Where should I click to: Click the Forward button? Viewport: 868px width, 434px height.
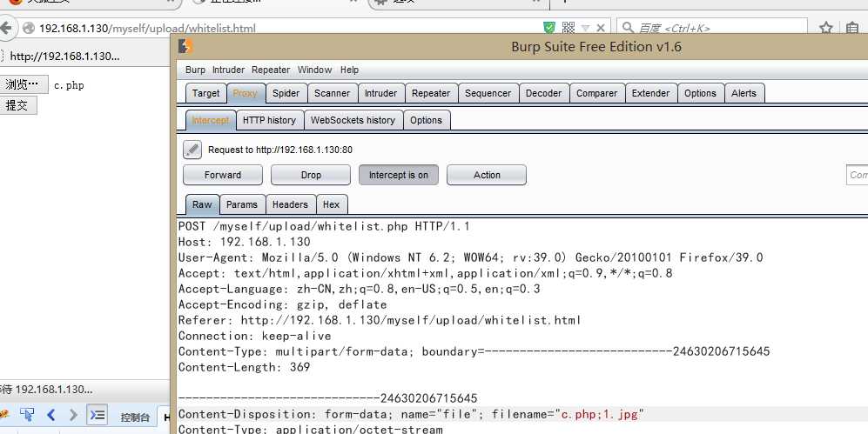(223, 175)
